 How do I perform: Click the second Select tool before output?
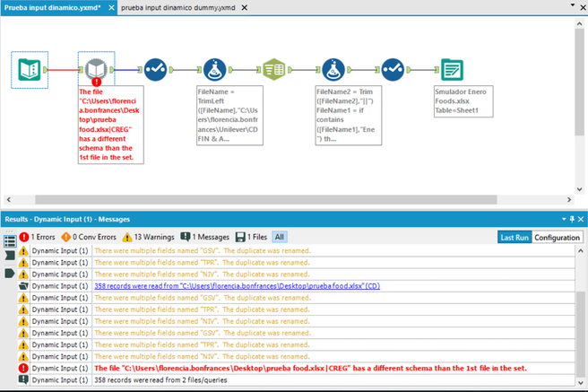(x=393, y=70)
